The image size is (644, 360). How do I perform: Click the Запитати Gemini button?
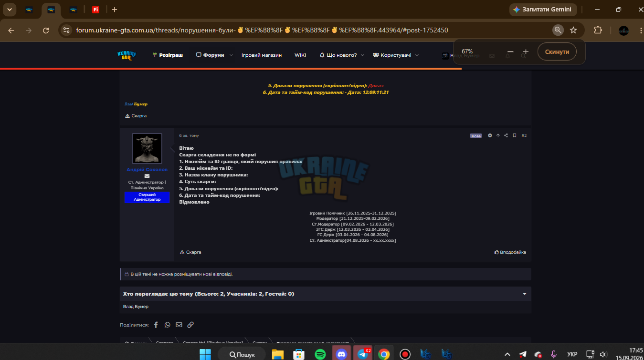[x=543, y=10]
